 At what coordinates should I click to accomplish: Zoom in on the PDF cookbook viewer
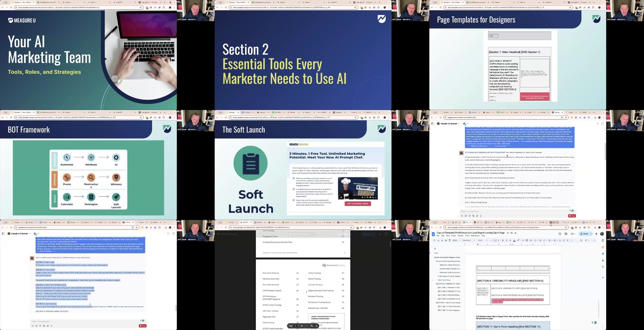(317, 326)
